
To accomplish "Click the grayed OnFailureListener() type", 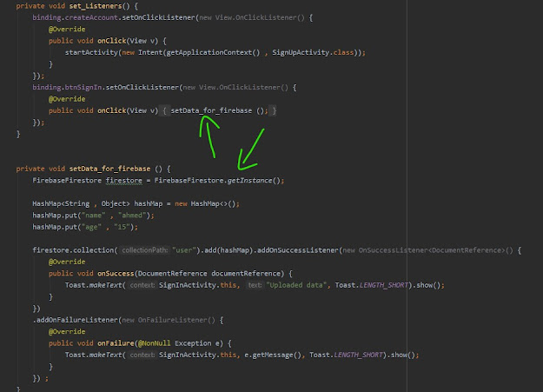I will pyautogui.click(x=176, y=320).
